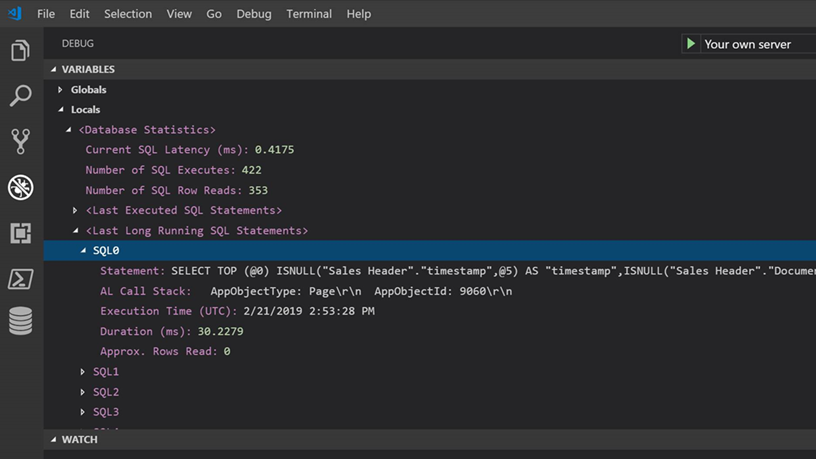The height and width of the screenshot is (459, 816).
Task: Collapse the SQL0 entry
Action: 83,250
